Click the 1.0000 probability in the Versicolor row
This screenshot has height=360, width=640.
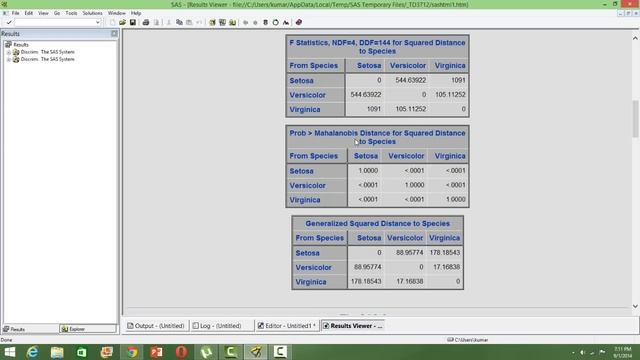pyautogui.click(x=414, y=185)
